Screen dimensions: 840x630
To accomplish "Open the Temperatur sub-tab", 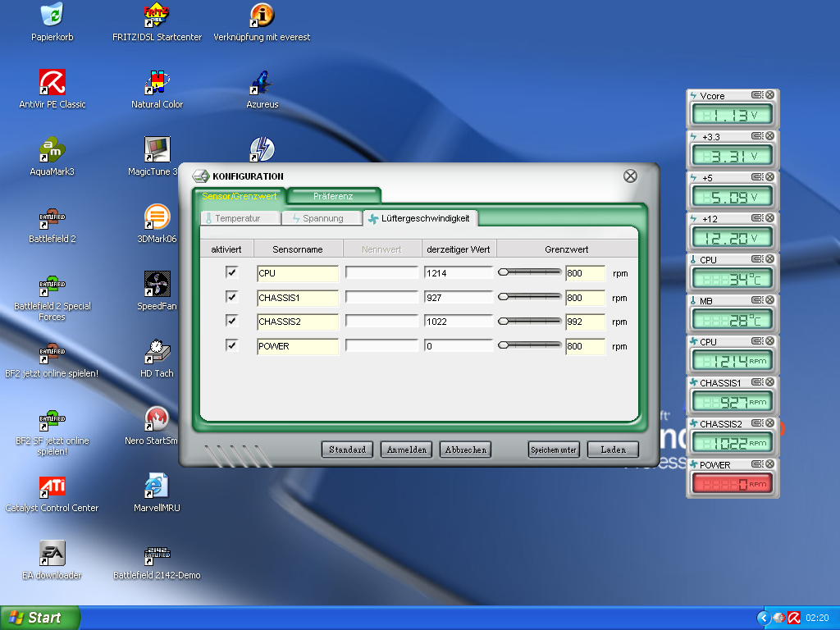I will click(240, 218).
